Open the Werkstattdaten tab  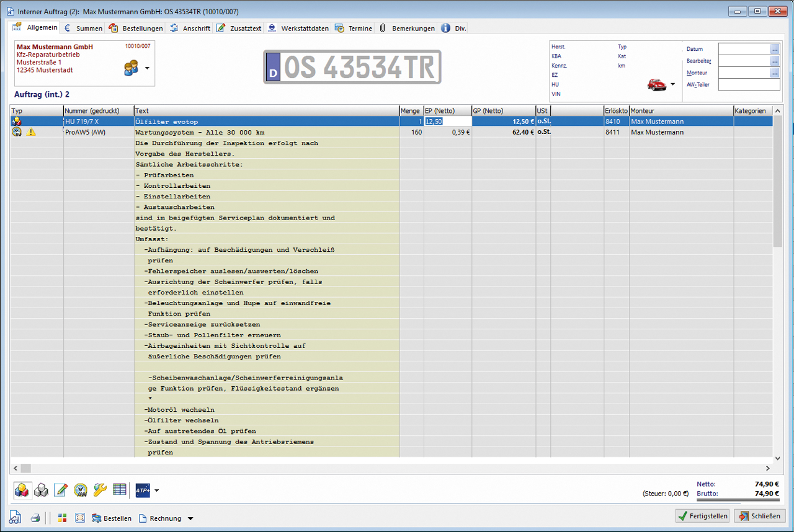coord(298,28)
